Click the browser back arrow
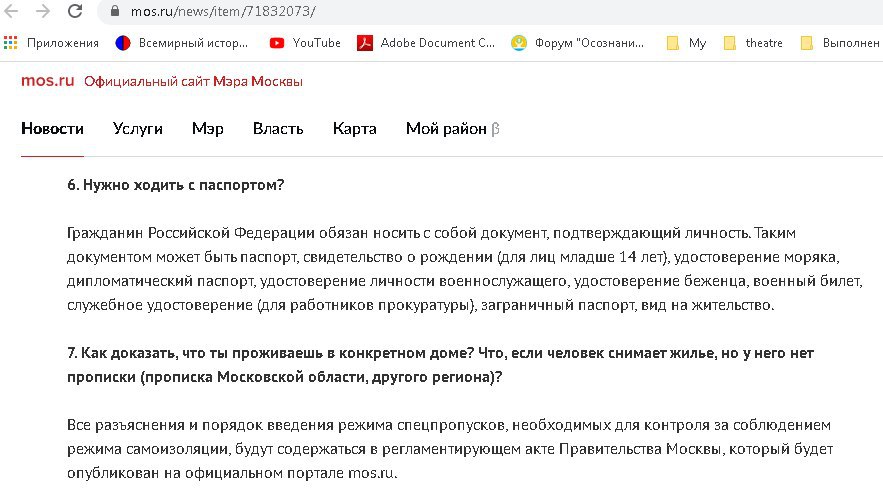This screenshot has height=502, width=883. click(x=13, y=12)
